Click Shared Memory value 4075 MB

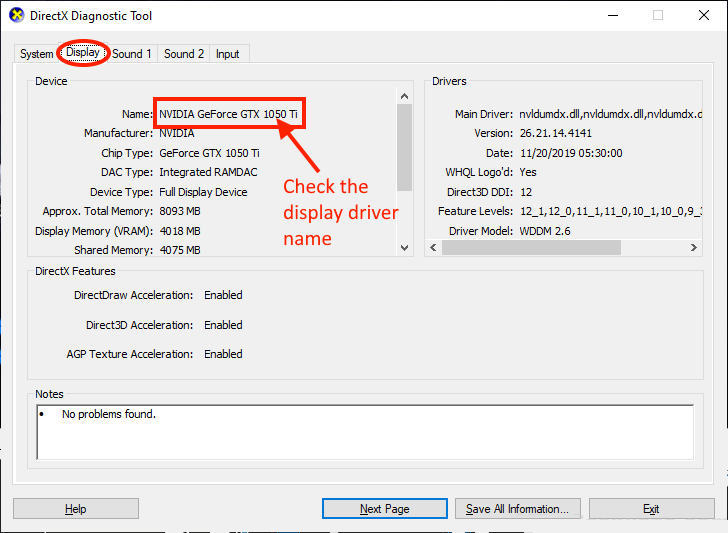coord(180,250)
